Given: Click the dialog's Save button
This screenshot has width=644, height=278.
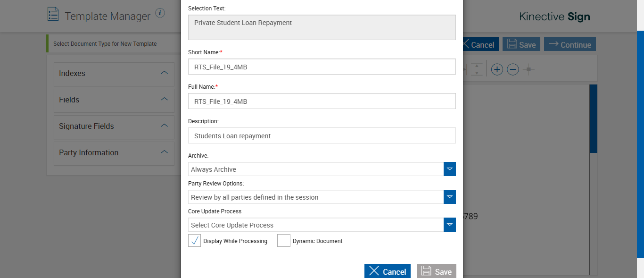Looking at the screenshot, I should 437,271.
